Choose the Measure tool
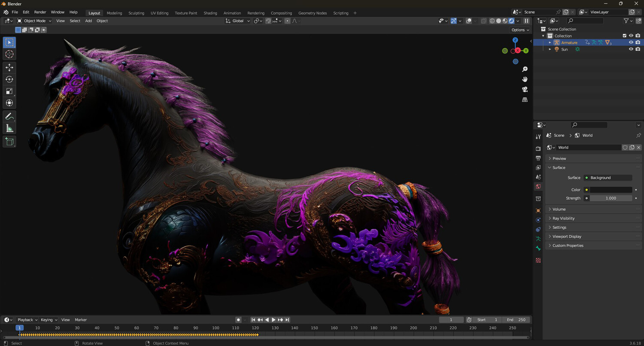Image resolution: width=644 pixels, height=346 pixels. click(x=9, y=128)
